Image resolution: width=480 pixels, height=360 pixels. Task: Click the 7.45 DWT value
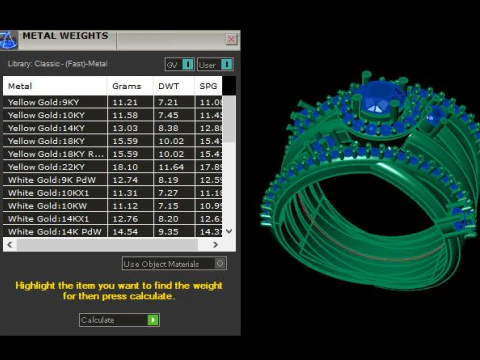(168, 115)
